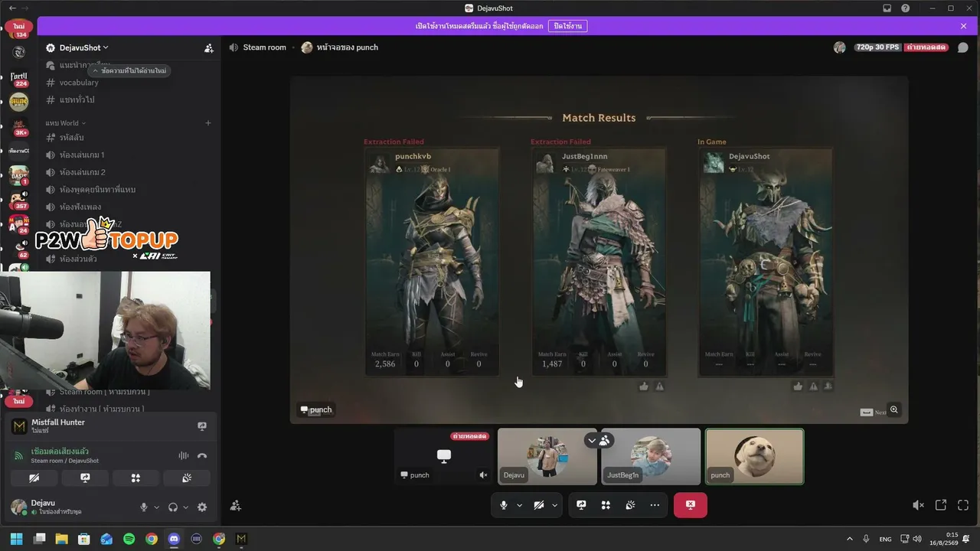The width and height of the screenshot is (980, 551).
Task: Select the Dejavu participant tile
Action: (x=547, y=456)
